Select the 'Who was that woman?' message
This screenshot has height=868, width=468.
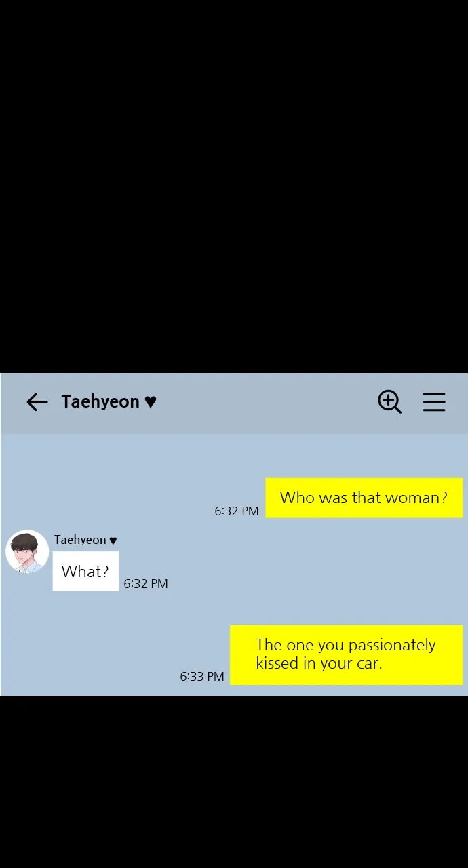364,498
